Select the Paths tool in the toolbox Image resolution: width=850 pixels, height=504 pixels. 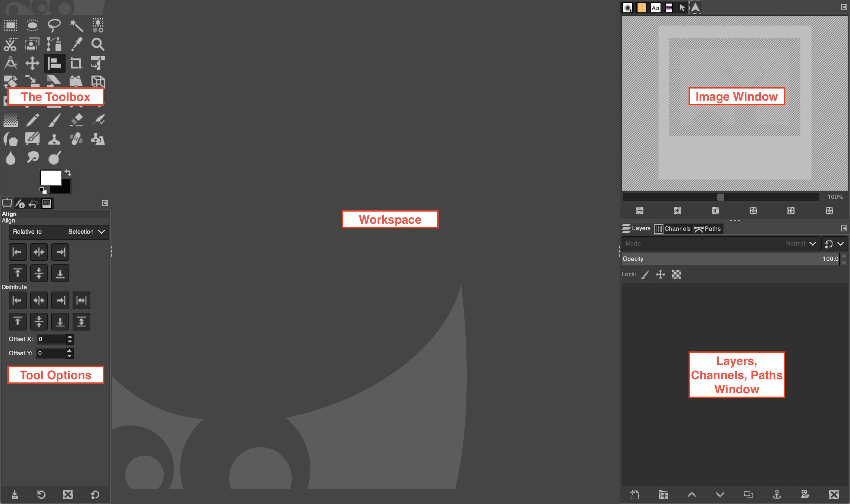point(54,45)
